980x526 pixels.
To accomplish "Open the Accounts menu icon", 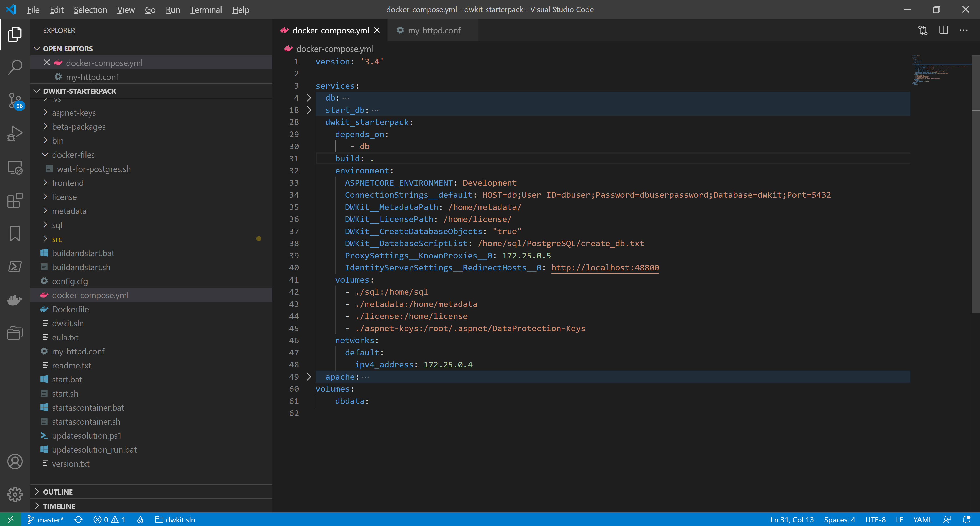I will [15, 462].
